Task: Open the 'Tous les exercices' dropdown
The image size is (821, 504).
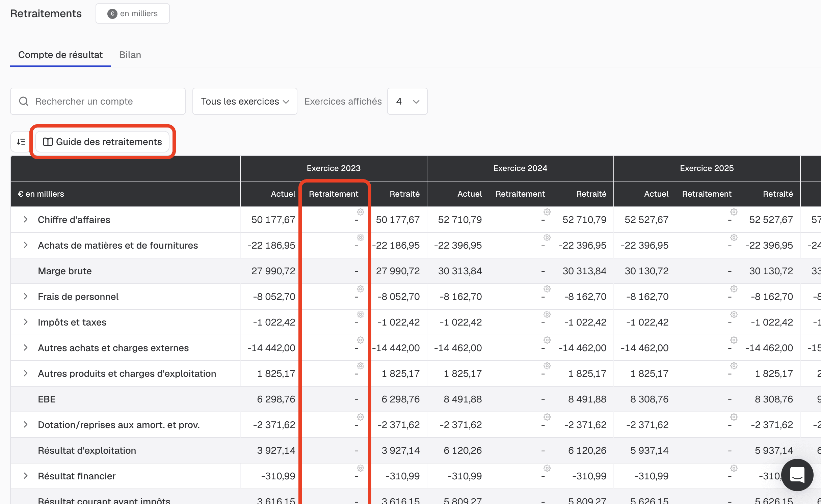Action: (245, 101)
